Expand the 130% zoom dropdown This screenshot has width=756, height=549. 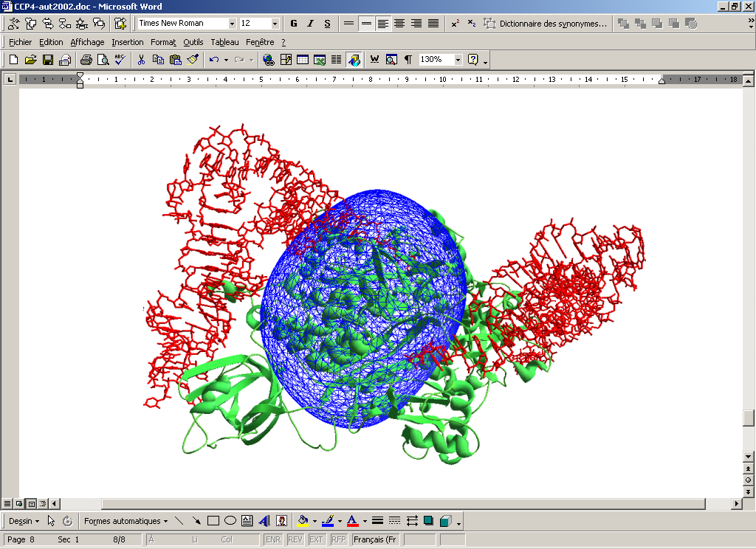click(458, 60)
